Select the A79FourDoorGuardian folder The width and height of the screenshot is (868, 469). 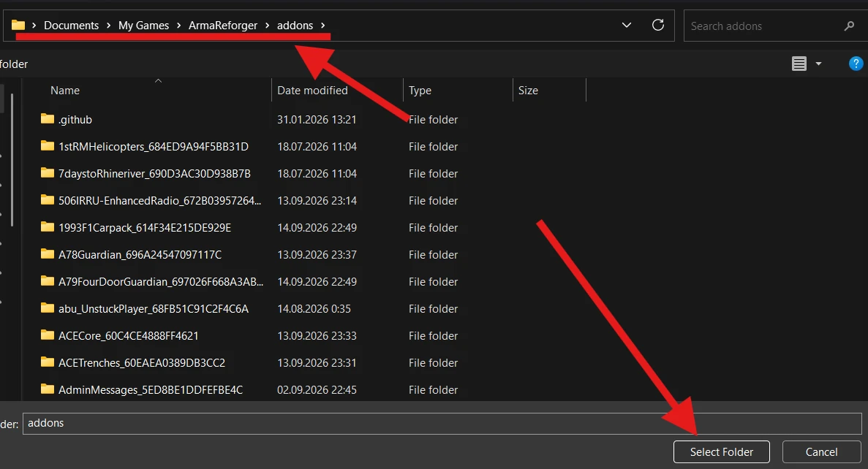point(161,282)
